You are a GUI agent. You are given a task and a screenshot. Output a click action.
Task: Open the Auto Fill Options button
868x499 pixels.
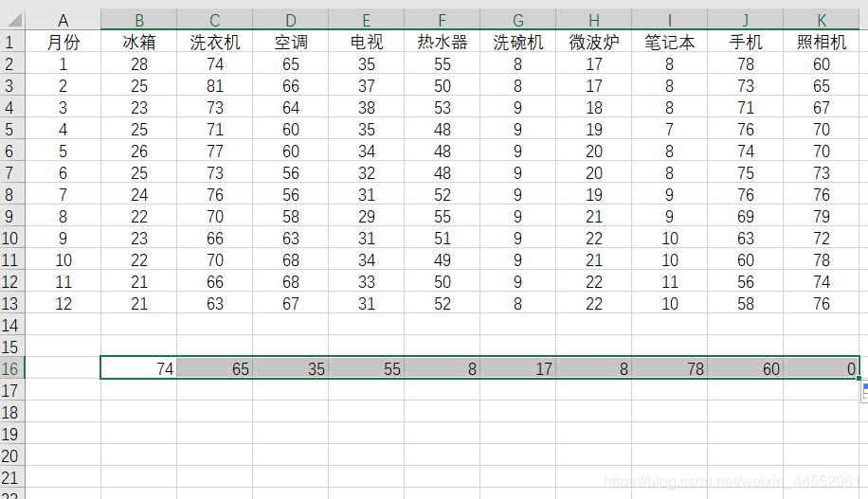pos(864,392)
